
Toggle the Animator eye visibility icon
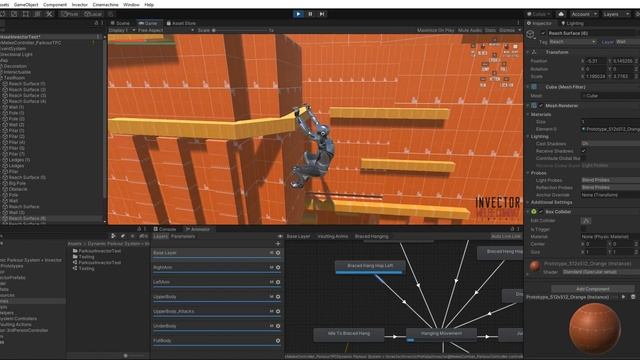(280, 236)
